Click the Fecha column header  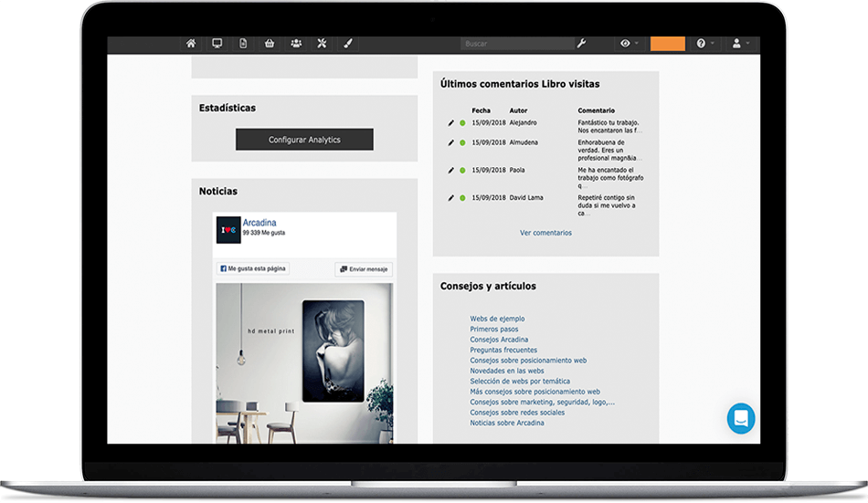coord(481,110)
